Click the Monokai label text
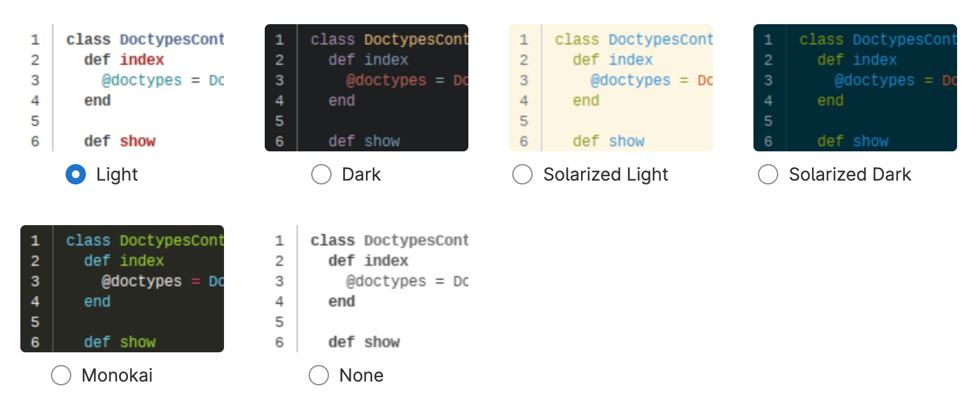Viewport: 980px width, 407px height. pyautogui.click(x=117, y=375)
